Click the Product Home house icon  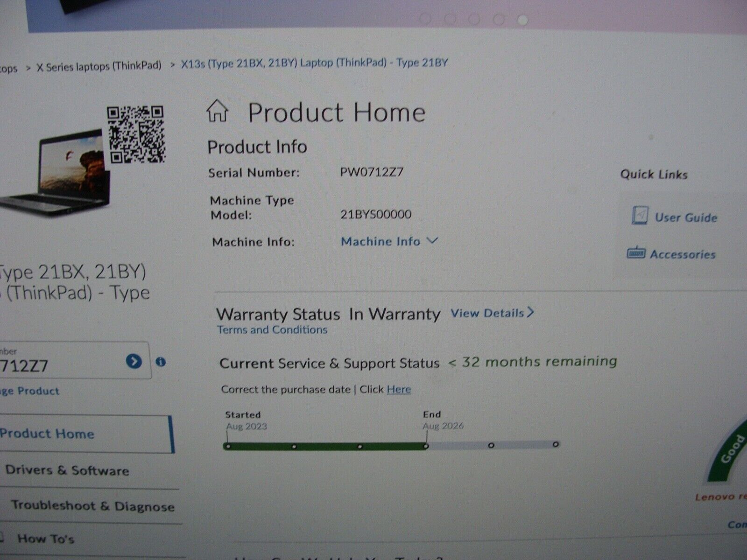click(217, 111)
